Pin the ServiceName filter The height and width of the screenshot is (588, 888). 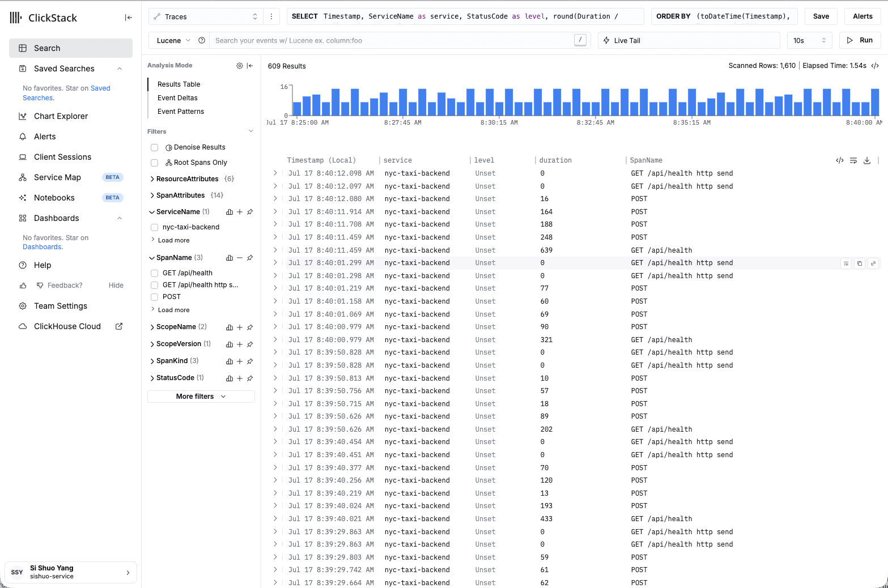coord(250,212)
